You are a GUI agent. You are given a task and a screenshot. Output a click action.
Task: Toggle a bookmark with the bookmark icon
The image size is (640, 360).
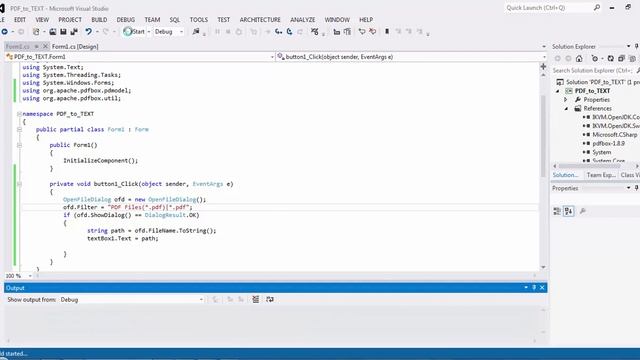click(x=387, y=31)
